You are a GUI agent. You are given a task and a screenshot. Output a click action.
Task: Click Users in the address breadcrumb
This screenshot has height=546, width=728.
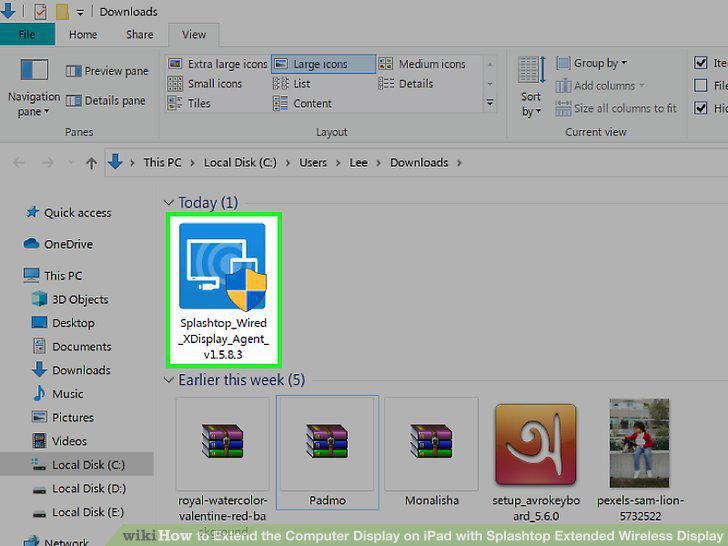pyautogui.click(x=313, y=162)
